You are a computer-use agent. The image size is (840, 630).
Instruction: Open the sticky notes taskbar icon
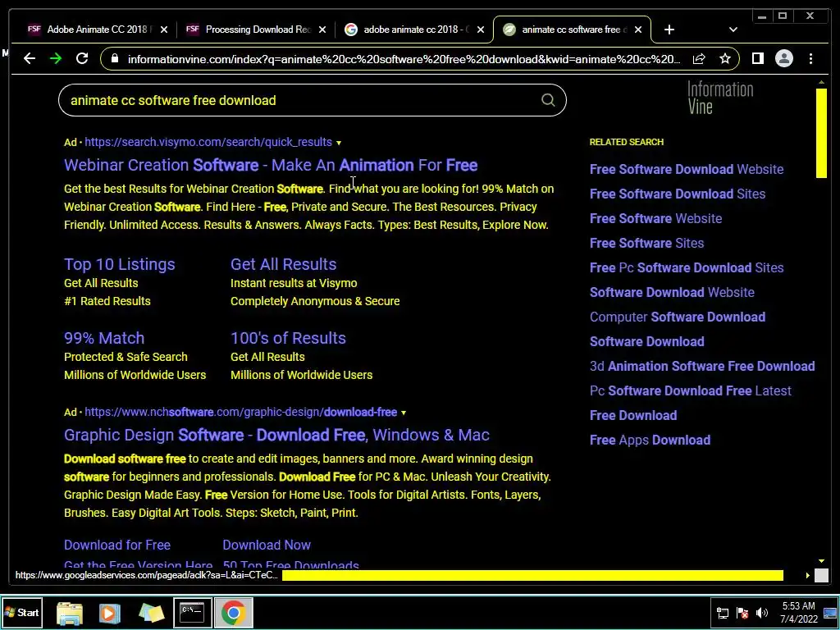pos(151,613)
